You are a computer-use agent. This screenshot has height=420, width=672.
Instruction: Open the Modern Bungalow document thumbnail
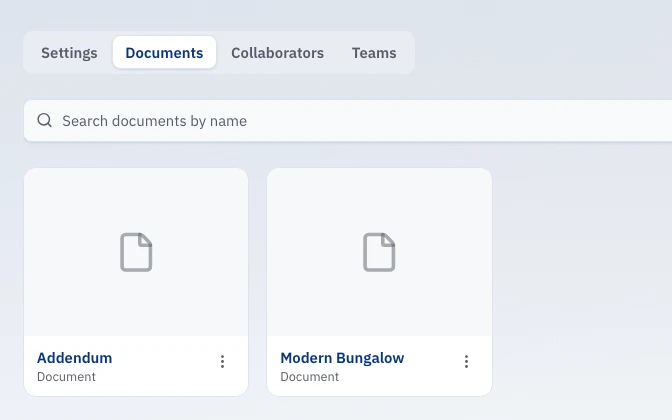click(379, 252)
